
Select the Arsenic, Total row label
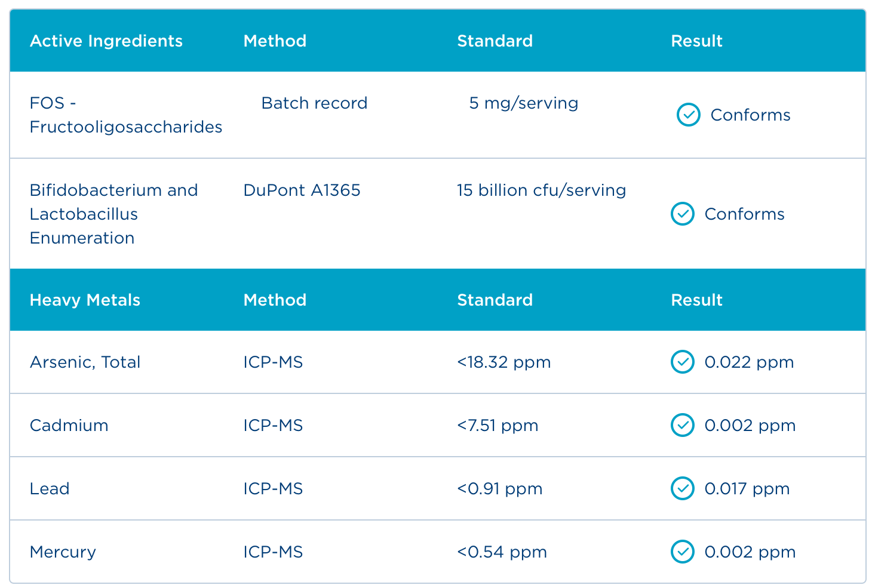85,362
